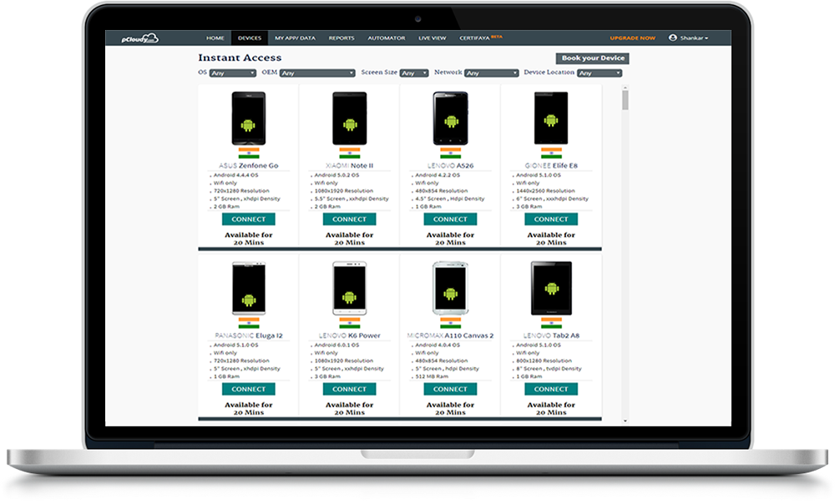Screen dimensions: 835x504
Task: Open CERTIFAYA beta section
Action: pos(480,38)
